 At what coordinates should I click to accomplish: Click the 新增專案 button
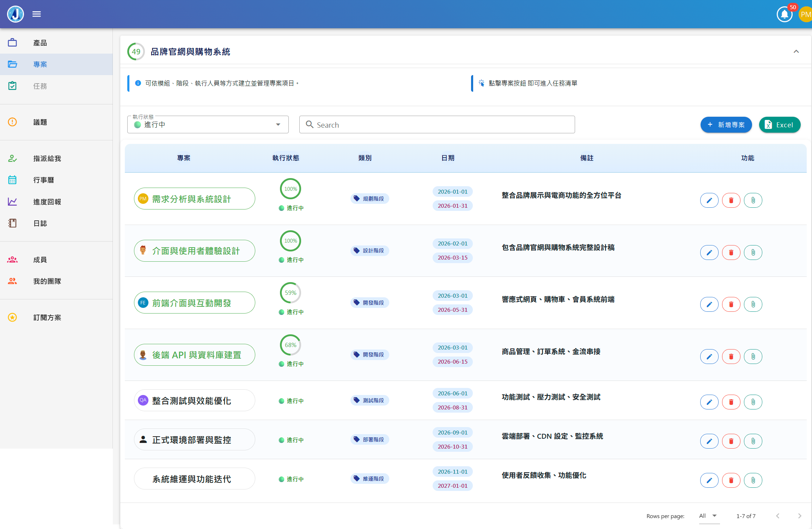click(726, 125)
